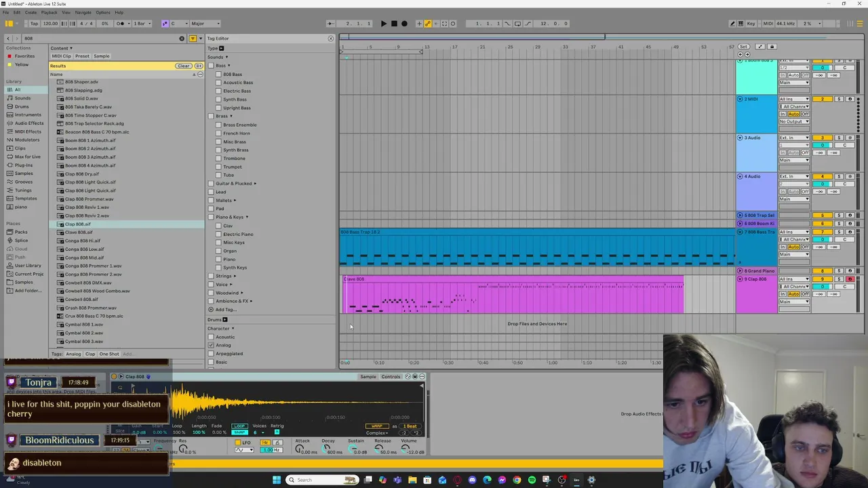Image resolution: width=868 pixels, height=488 pixels.
Task: Click the tempo field showing 120.00
Action: [x=51, y=24]
